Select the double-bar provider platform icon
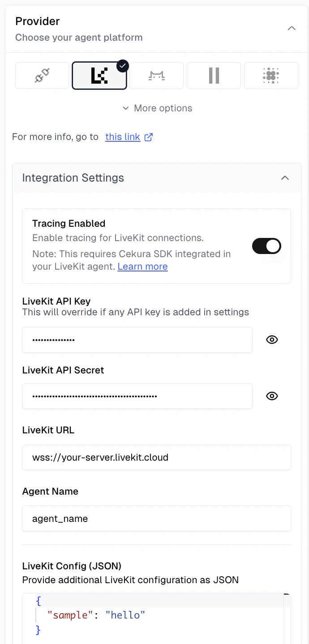This screenshot has height=644, width=309. [x=214, y=75]
